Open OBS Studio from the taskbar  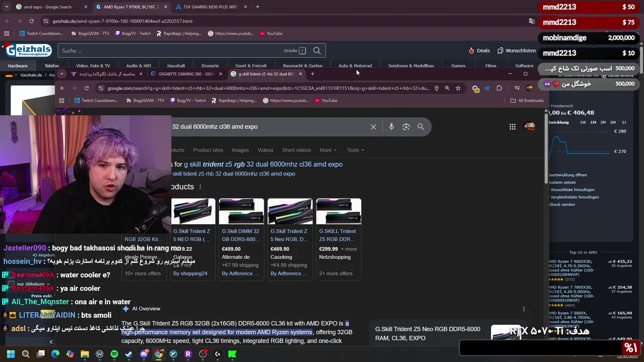203,354
